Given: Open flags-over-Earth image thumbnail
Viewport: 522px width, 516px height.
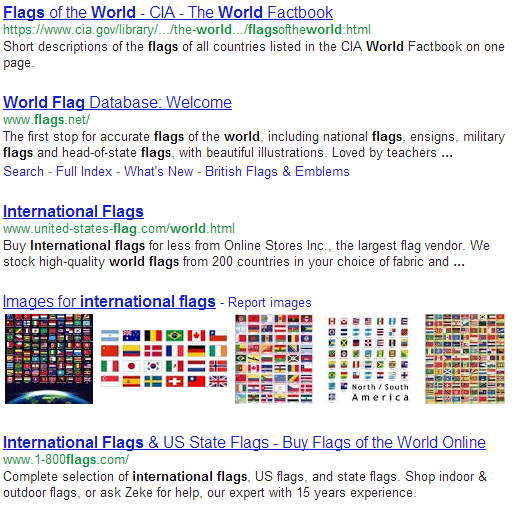Looking at the screenshot, I should tap(49, 359).
